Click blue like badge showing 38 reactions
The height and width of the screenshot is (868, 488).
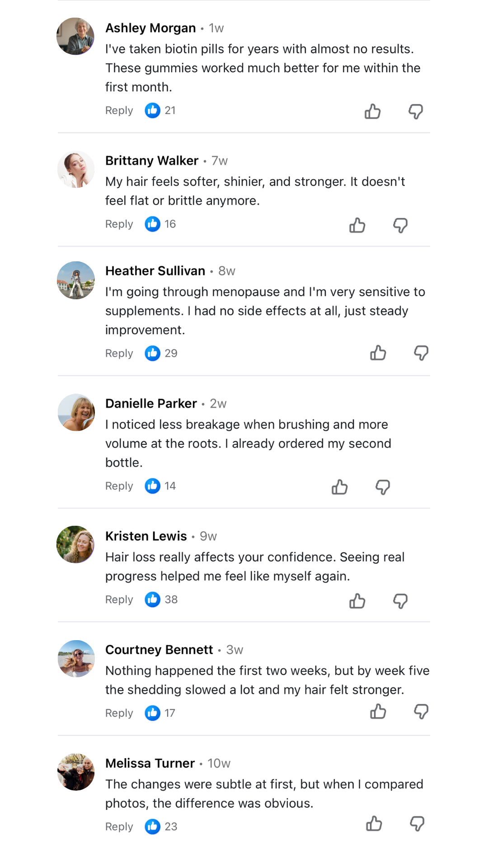(153, 599)
